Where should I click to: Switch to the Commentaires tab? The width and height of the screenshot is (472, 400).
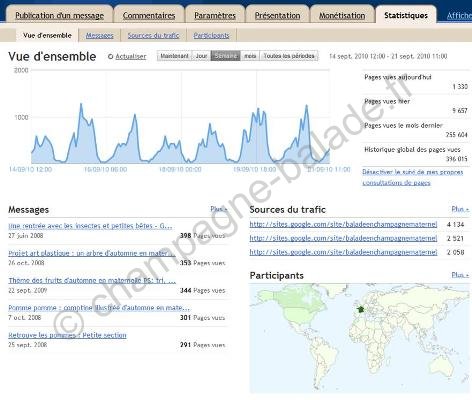[x=149, y=15]
